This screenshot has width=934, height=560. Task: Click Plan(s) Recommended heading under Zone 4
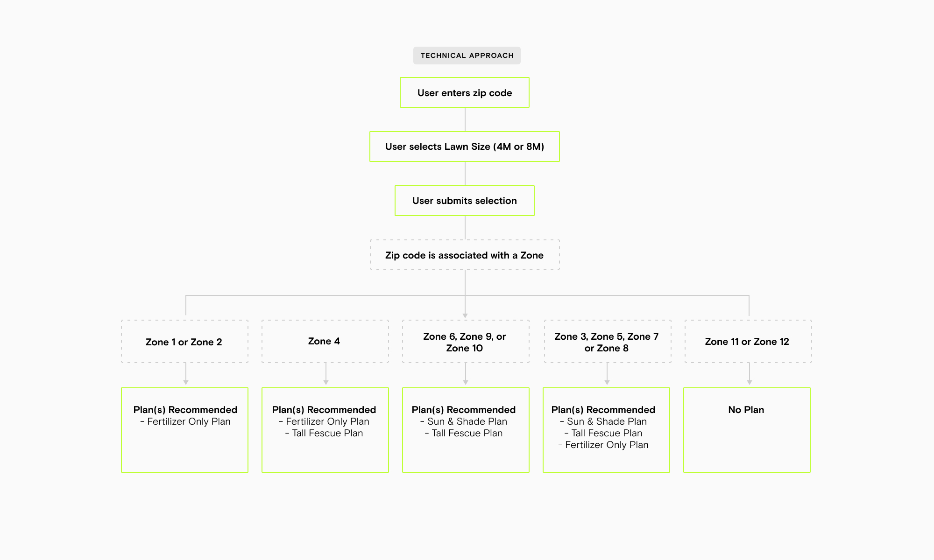coord(324,410)
